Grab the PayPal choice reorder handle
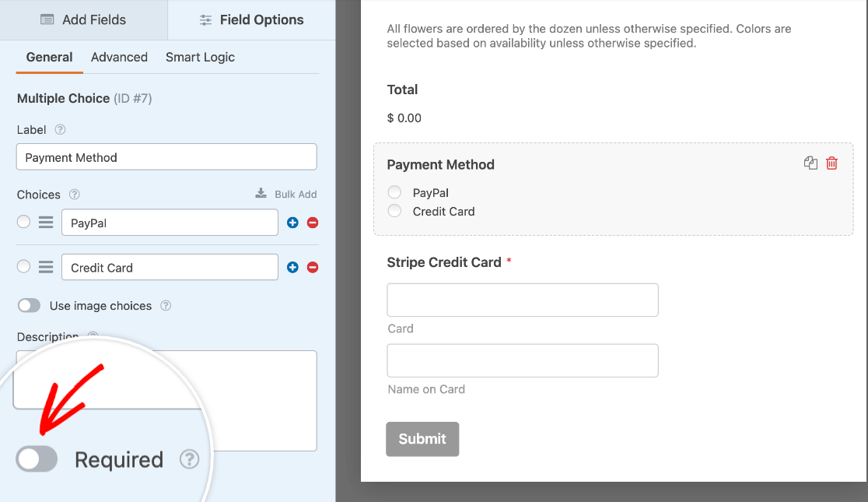 pos(46,223)
